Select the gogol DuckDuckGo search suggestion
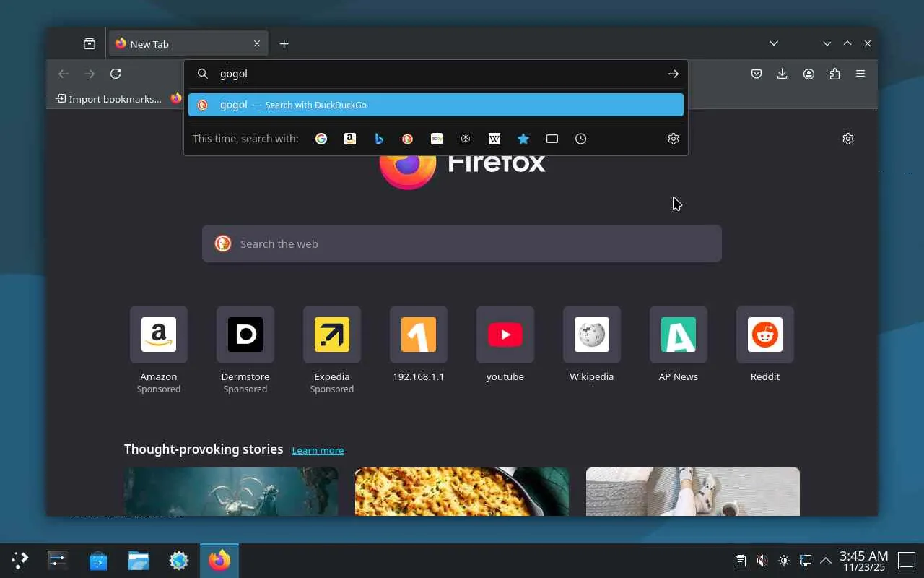This screenshot has width=924, height=578. [436, 105]
